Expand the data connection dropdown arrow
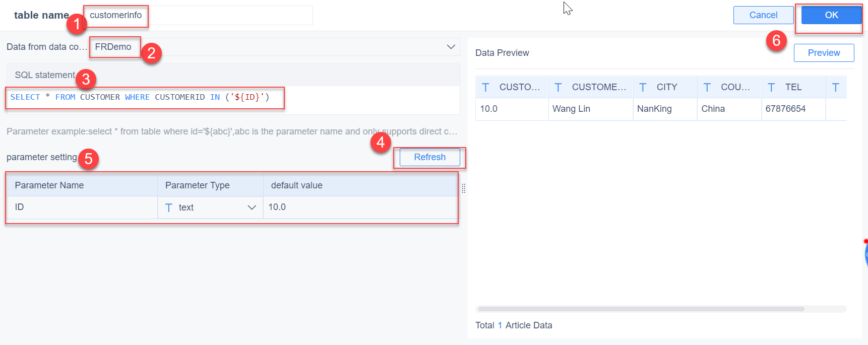 pos(451,47)
